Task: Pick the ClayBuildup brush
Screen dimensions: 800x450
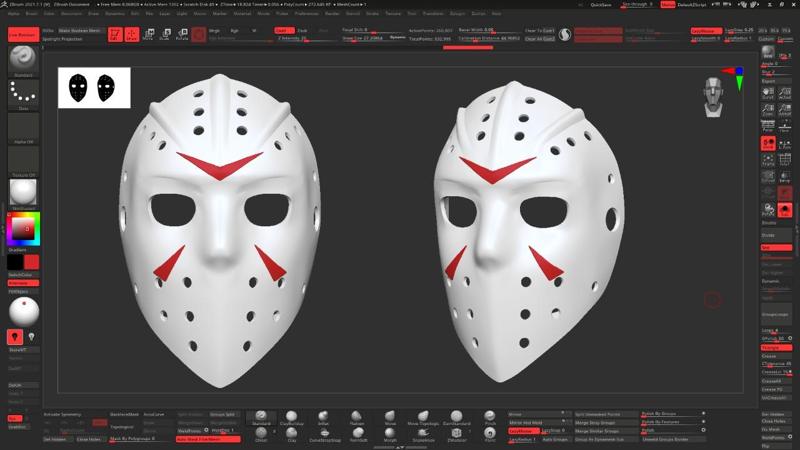Action: point(291,418)
